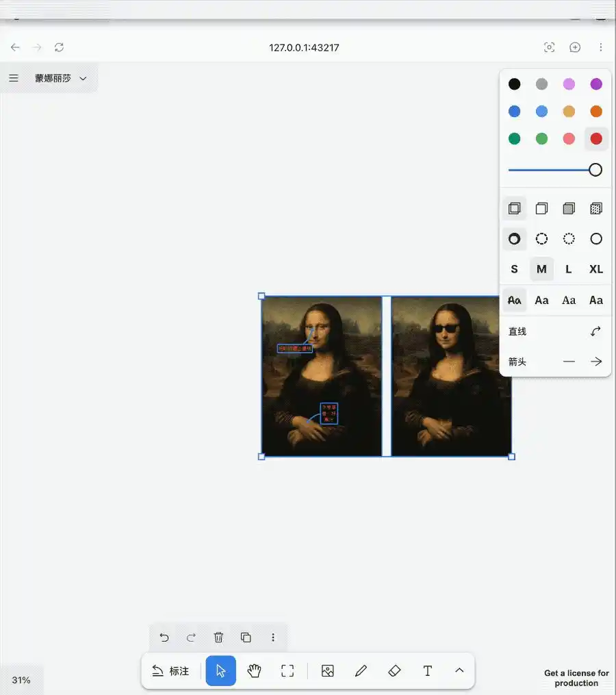Click the browser forward arrow
The image size is (616, 695).
coord(37,47)
